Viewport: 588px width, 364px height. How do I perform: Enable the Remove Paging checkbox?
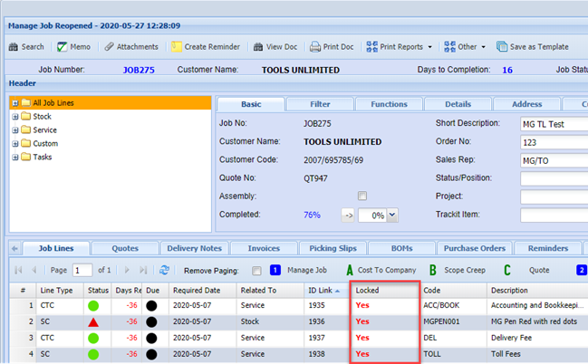point(256,270)
